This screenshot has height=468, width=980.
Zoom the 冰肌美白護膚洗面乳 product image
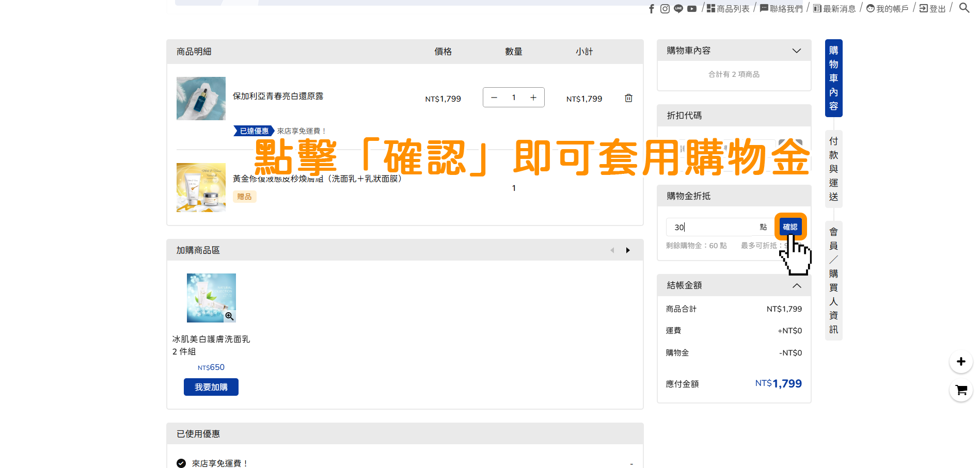point(230,316)
